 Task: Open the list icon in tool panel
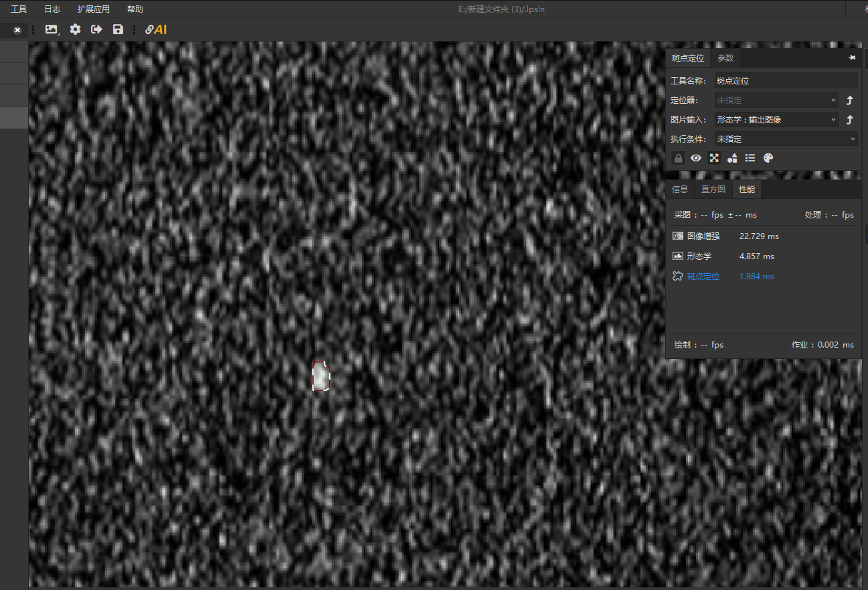tap(750, 158)
